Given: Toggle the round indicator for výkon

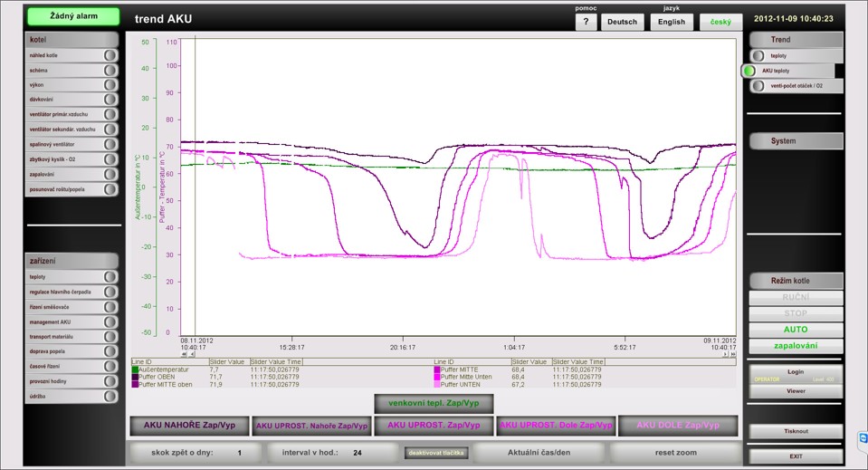Looking at the screenshot, I should click(x=110, y=85).
